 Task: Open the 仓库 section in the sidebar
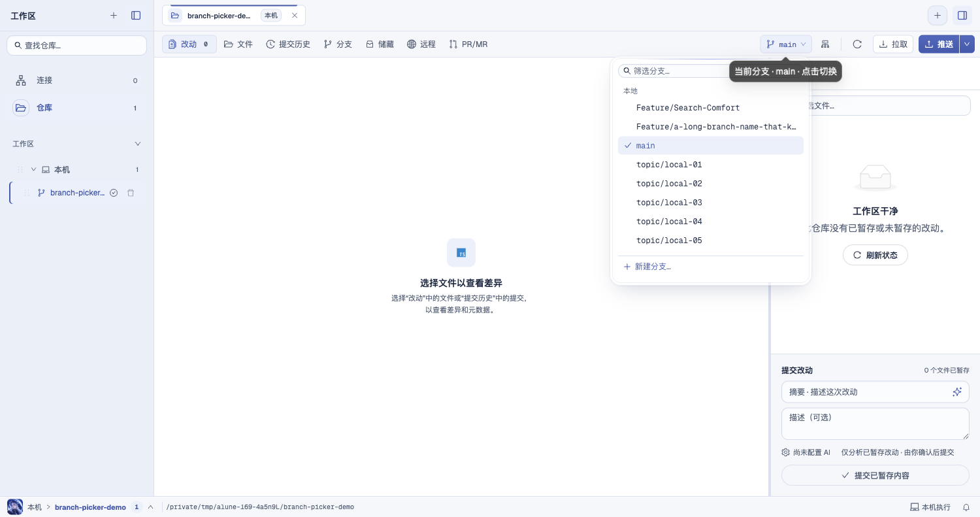[x=76, y=108]
